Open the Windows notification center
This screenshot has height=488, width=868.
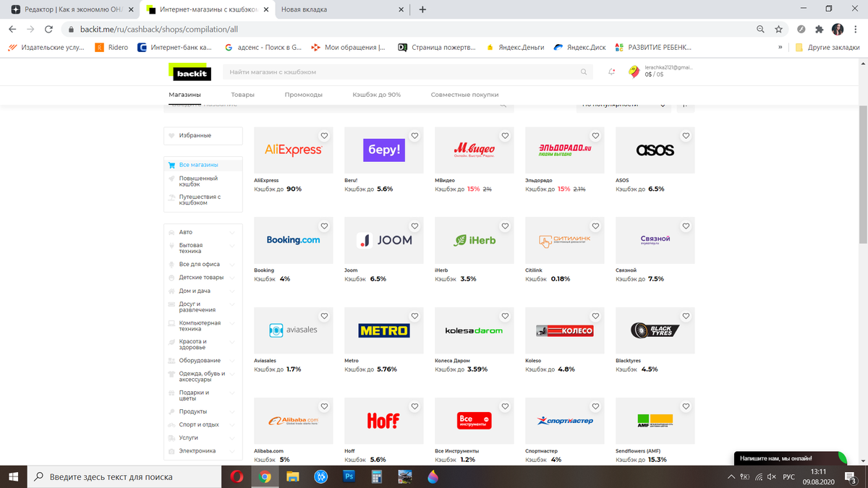click(x=850, y=476)
